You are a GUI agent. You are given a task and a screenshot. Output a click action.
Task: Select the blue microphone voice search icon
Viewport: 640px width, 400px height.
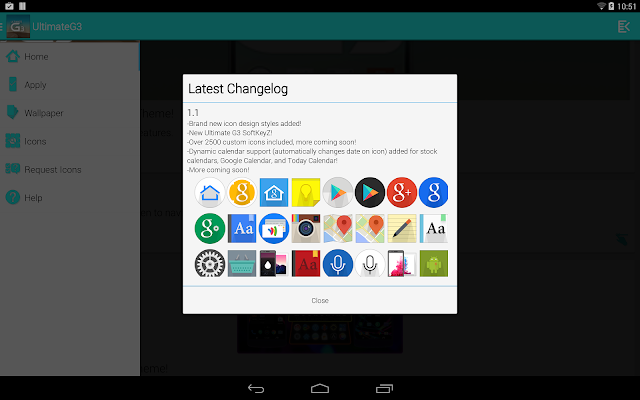pos(338,263)
